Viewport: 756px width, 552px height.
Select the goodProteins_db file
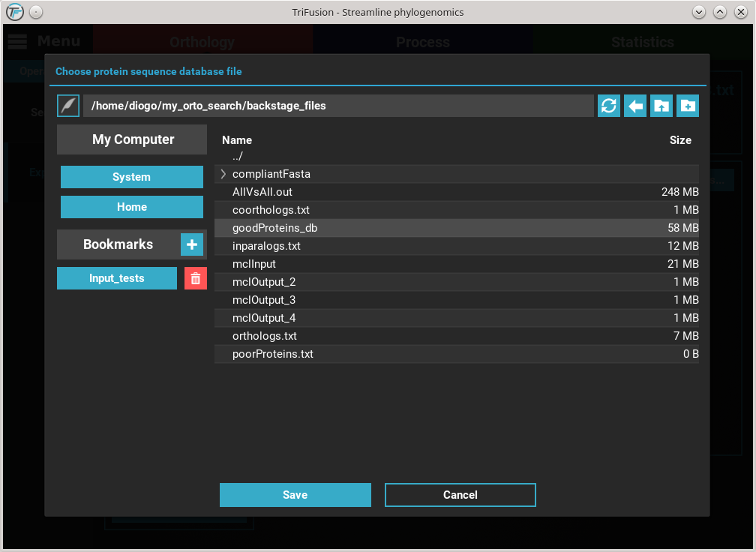point(457,228)
